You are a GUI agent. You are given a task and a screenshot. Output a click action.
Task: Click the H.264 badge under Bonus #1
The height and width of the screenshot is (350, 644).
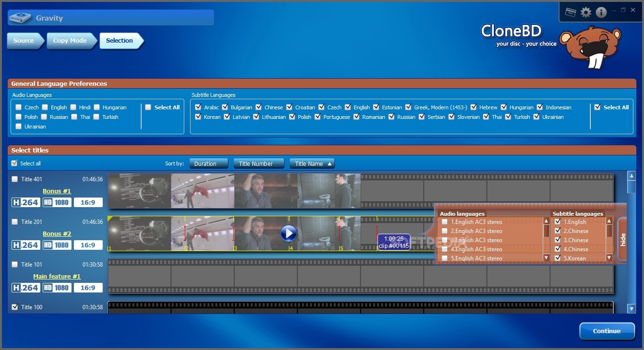click(26, 202)
